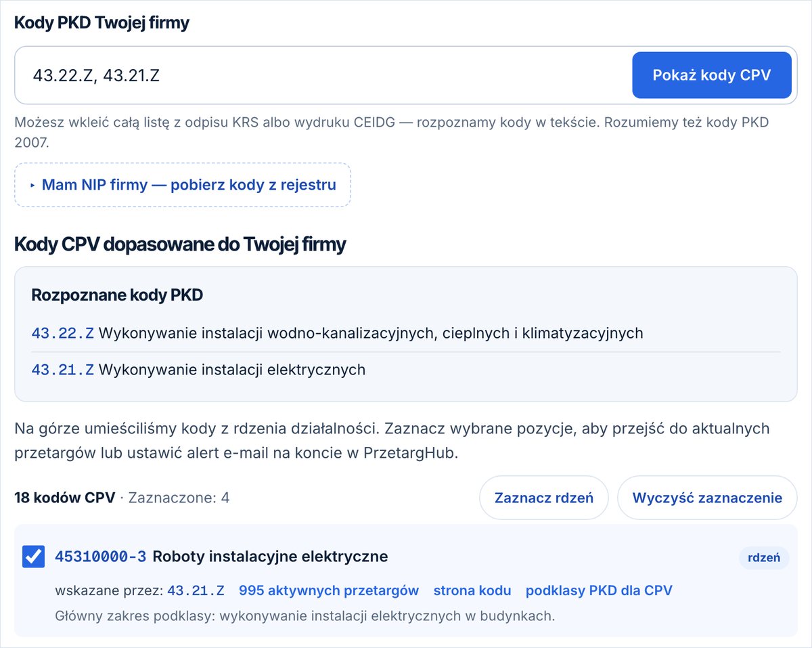The image size is (812, 648).
Task: Open the podklasy PKD dla CPV link
Action: (599, 590)
